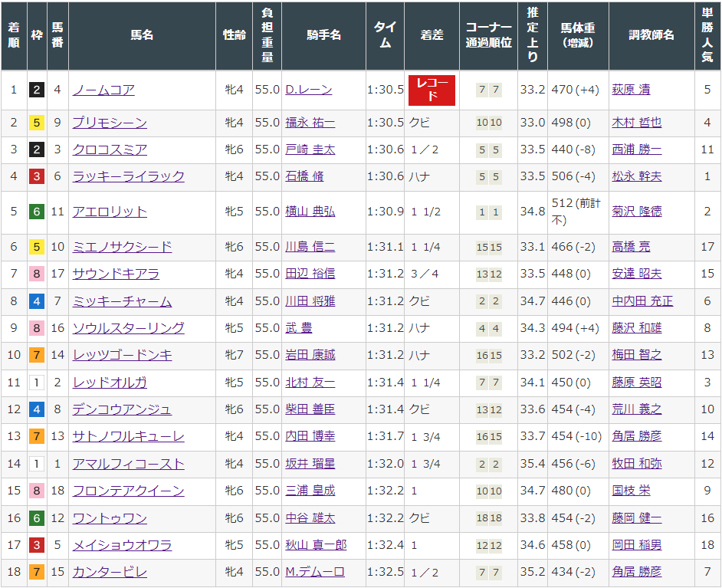Open jockey link 北村 友一
Image resolution: width=722 pixels, height=588 pixels.
310,383
